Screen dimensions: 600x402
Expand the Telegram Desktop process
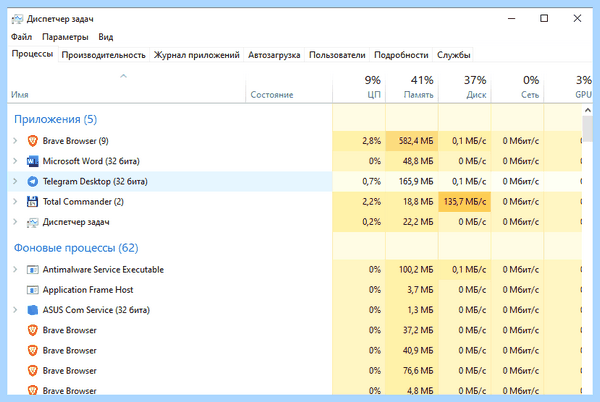point(15,182)
